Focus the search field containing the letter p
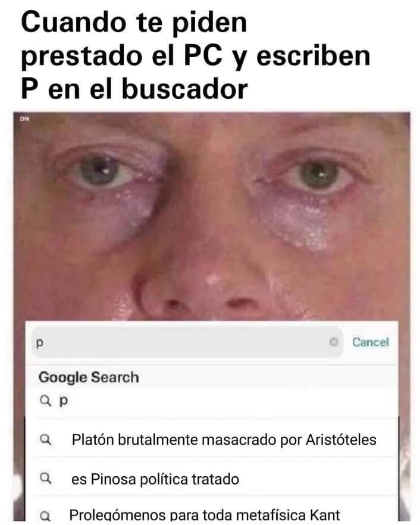Image resolution: width=420 pixels, height=525 pixels. click(187, 342)
